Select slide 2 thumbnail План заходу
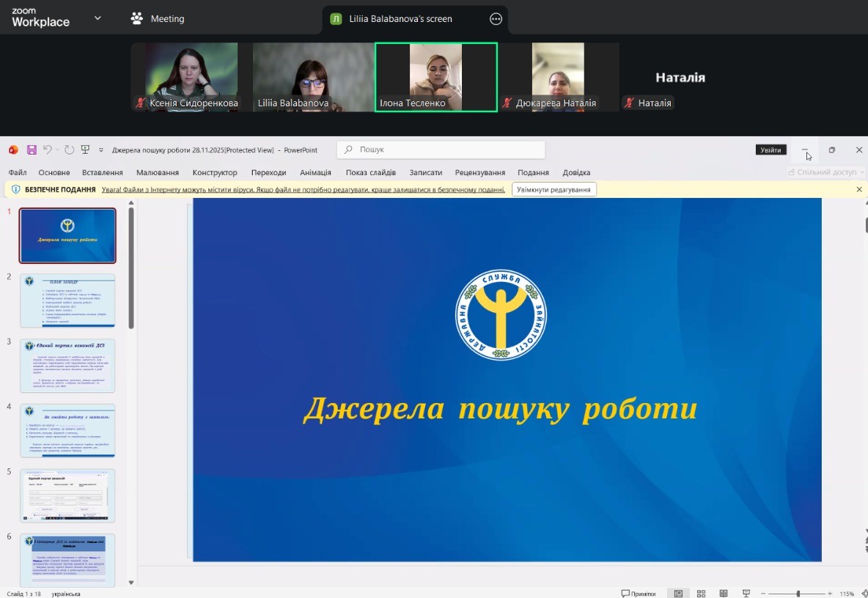868x598 pixels. coord(67,300)
